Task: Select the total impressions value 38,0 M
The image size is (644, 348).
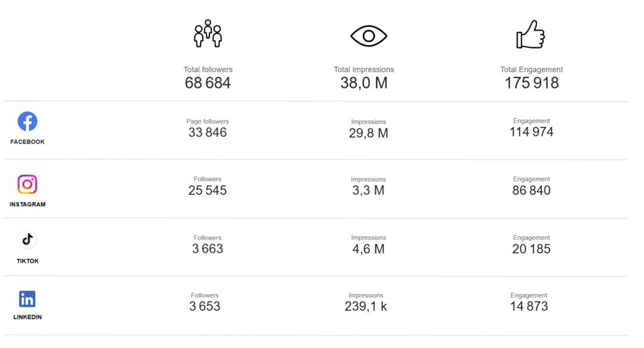Action: coord(364,83)
